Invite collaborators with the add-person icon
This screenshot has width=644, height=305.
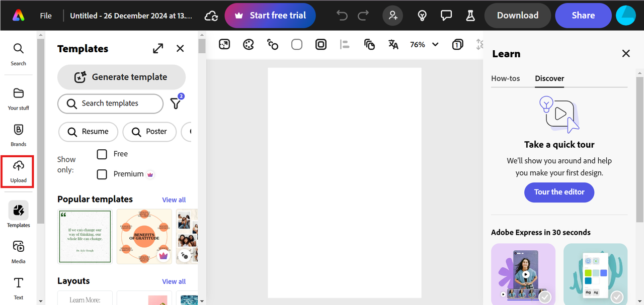click(x=393, y=16)
